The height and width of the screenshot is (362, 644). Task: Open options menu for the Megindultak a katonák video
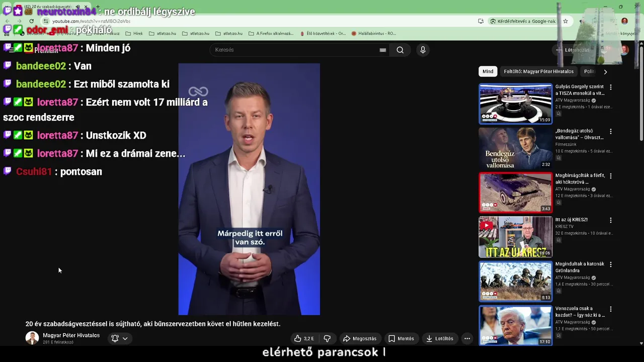[611, 264]
